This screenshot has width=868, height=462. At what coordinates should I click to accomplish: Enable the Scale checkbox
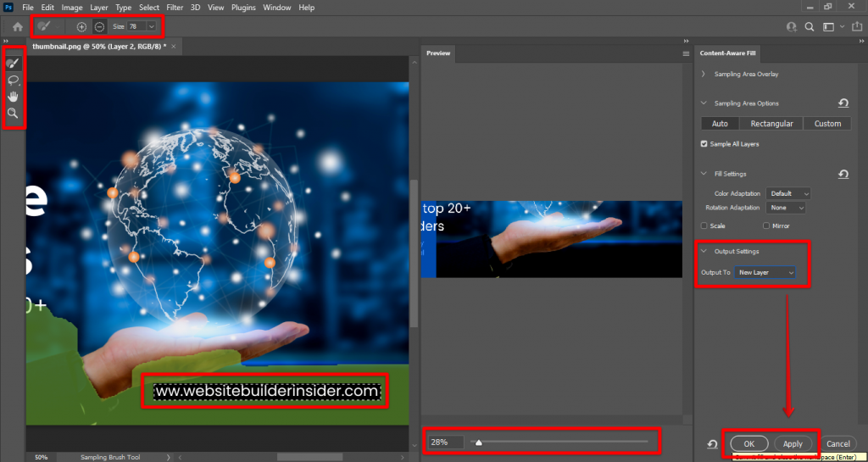click(x=704, y=225)
